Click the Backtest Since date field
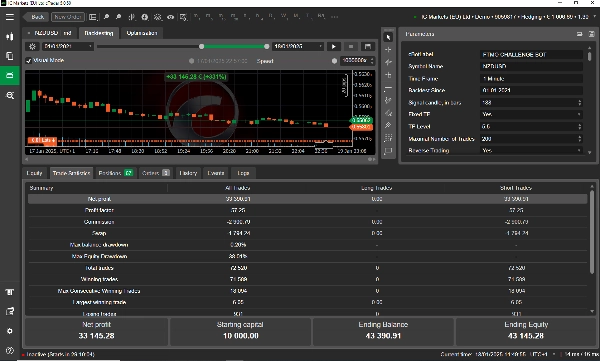 [531, 90]
